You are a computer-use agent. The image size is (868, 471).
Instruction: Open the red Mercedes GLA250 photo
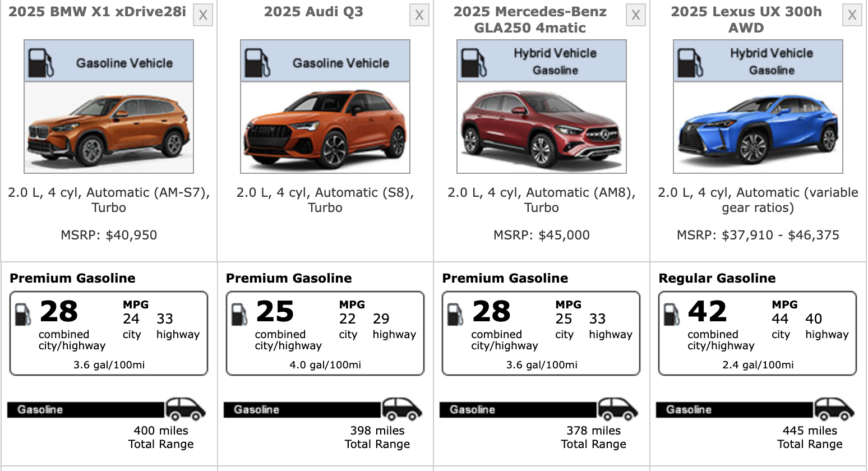(541, 128)
